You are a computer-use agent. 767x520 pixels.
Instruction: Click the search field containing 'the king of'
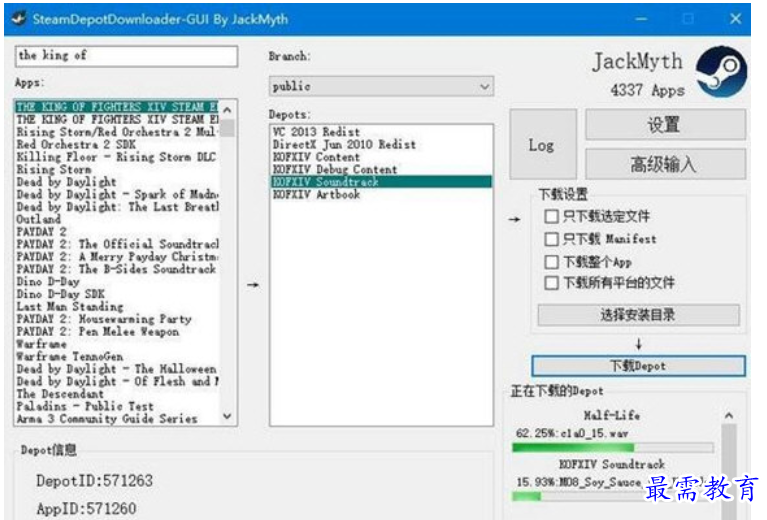pos(126,56)
